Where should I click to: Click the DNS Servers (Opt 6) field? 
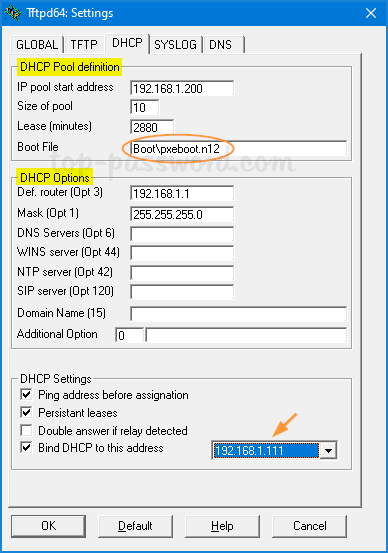tap(182, 234)
